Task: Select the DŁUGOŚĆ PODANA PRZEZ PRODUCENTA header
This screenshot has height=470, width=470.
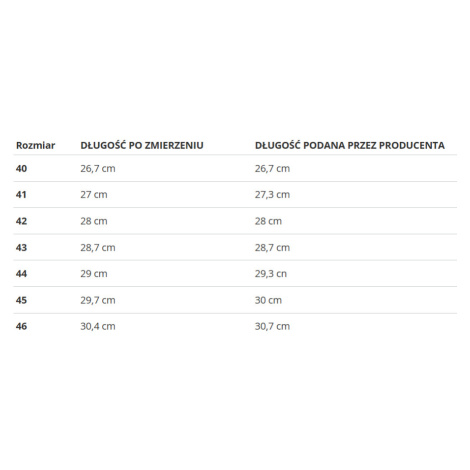Action: pos(350,145)
